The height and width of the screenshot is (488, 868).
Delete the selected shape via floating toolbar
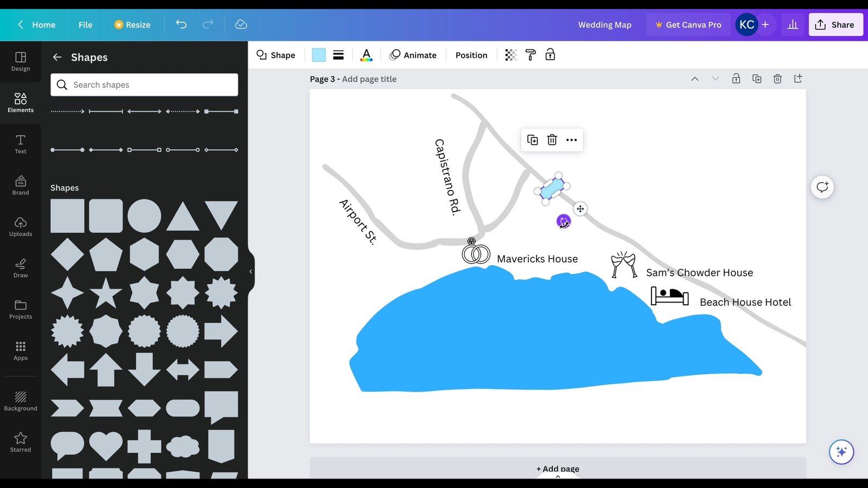tap(552, 139)
